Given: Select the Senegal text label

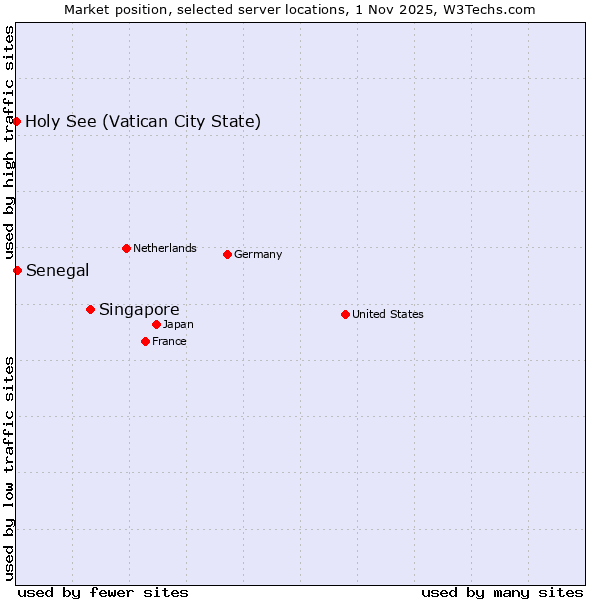Looking at the screenshot, I should pos(57,270).
